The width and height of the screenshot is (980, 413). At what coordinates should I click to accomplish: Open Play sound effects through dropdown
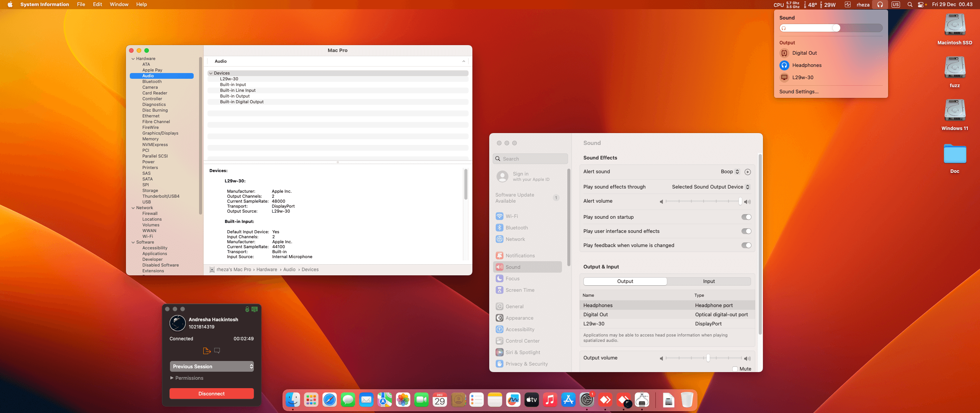[710, 187]
